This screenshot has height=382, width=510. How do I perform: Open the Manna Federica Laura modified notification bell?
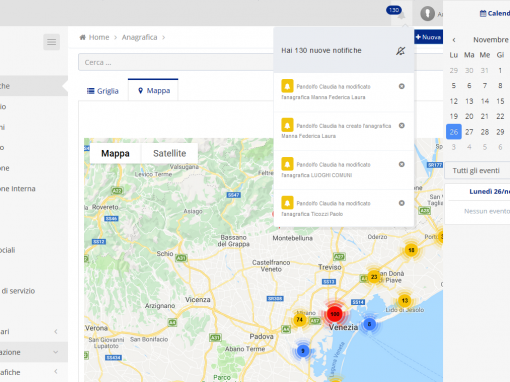pos(287,86)
